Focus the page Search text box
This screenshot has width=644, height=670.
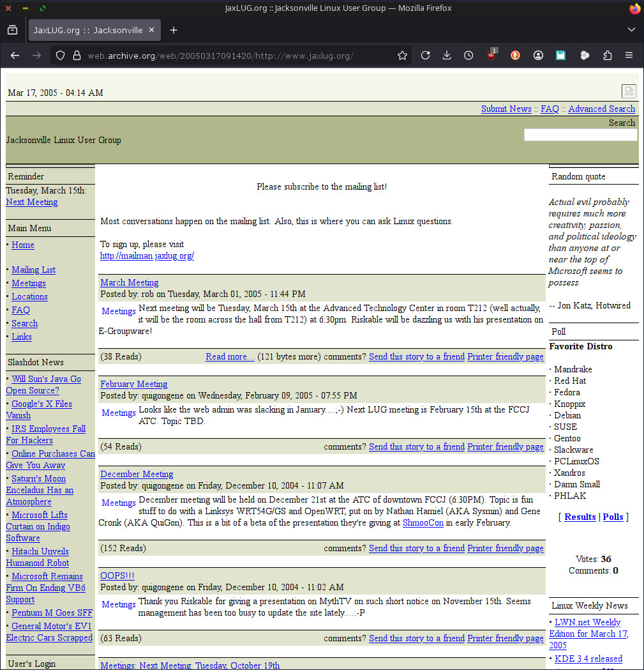pos(580,135)
